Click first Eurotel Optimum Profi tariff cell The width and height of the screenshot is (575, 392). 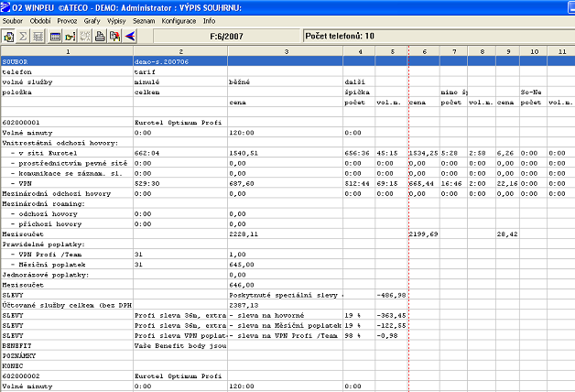point(179,123)
